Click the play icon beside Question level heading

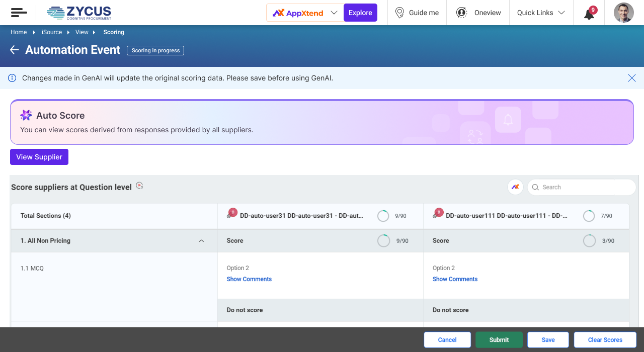[140, 186]
